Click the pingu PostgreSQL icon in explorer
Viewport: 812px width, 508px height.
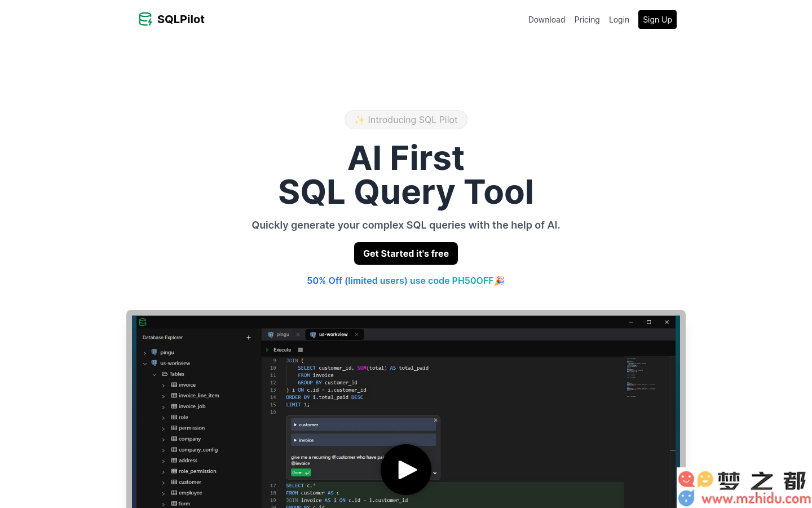(x=154, y=352)
